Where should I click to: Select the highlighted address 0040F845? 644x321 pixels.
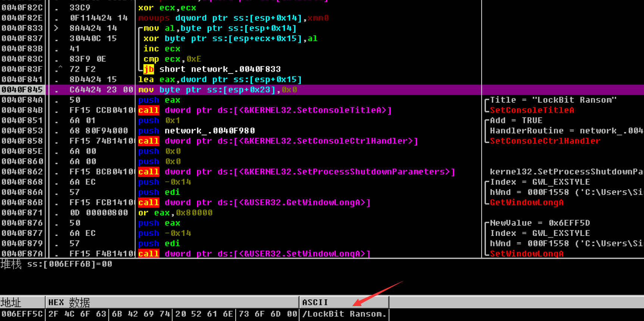(x=22, y=90)
